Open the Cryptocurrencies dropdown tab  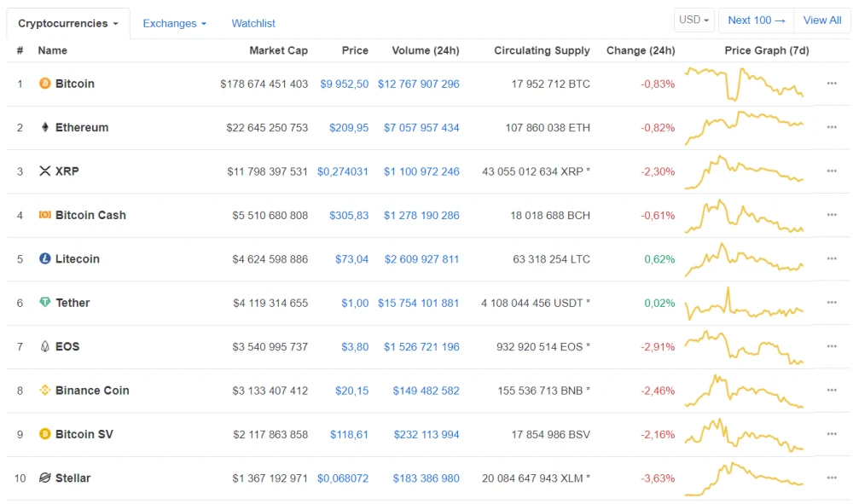tap(68, 23)
